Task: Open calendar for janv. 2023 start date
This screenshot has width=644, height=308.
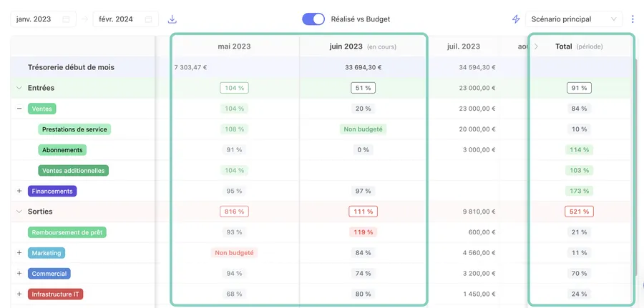Action: 67,19
